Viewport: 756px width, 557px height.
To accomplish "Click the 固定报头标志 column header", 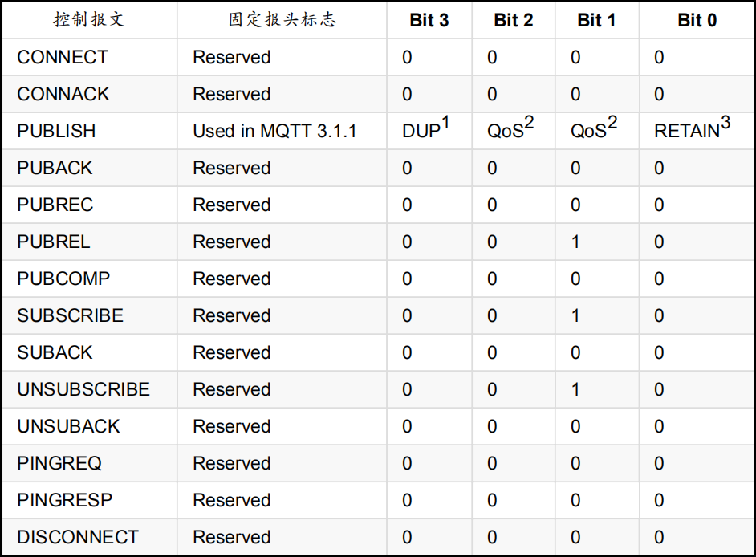I will [x=281, y=21].
